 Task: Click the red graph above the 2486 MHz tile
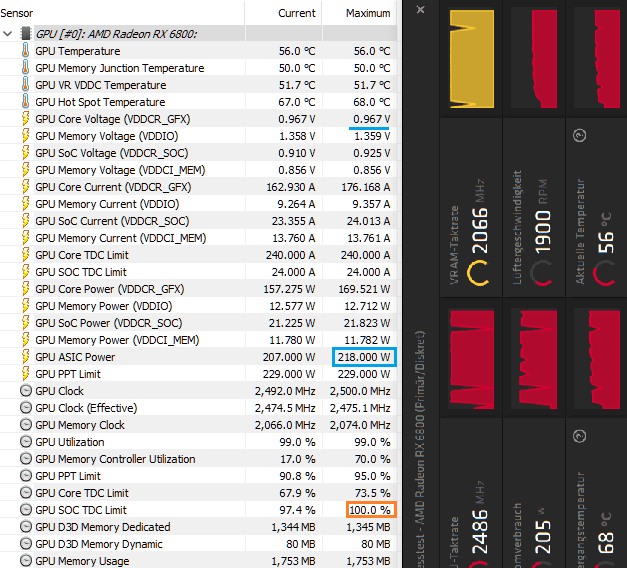472,359
